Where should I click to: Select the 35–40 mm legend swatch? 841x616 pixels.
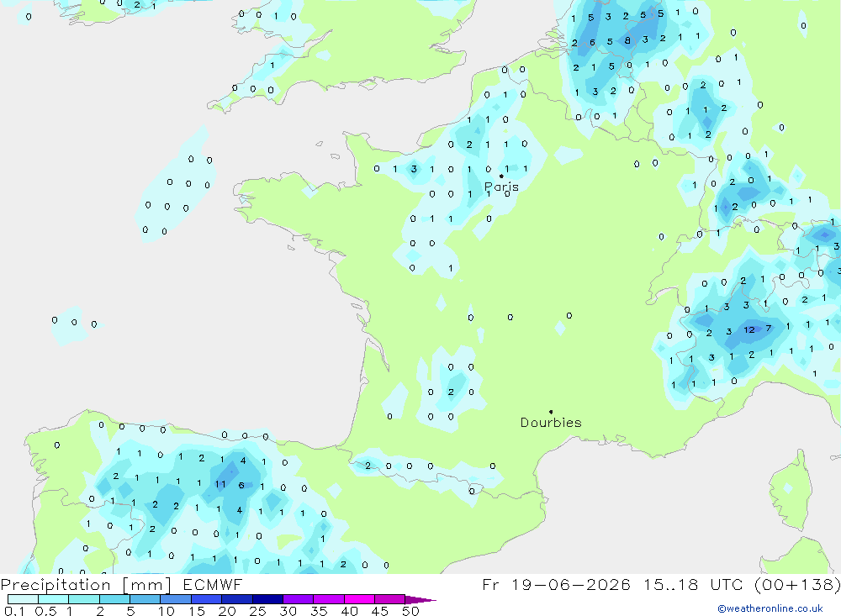tap(329, 599)
